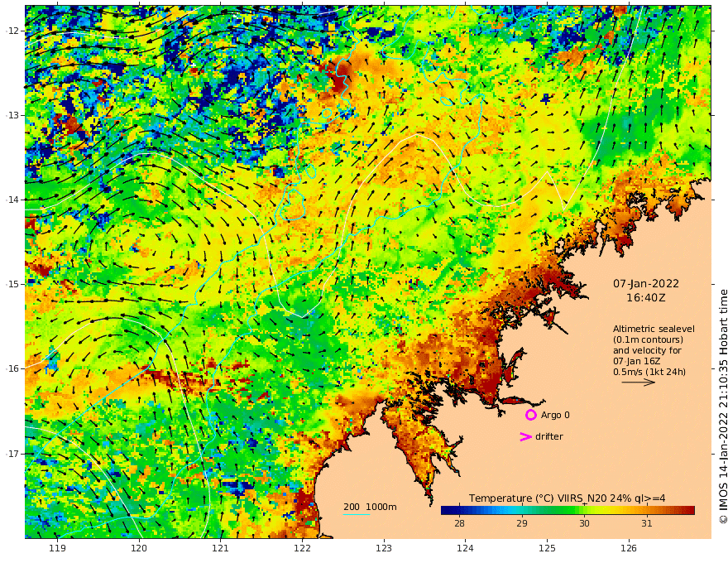The height and width of the screenshot is (563, 728).
Task: Click the 'Temperature (°C) VIIRS_N20' title
Action: (x=538, y=498)
